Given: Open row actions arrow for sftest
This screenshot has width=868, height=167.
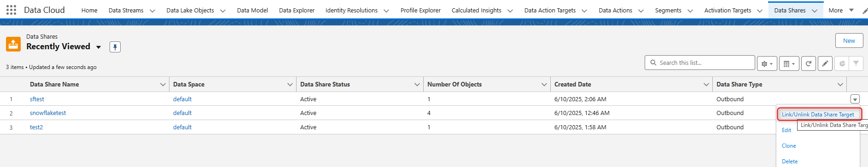Looking at the screenshot, I should [855, 99].
